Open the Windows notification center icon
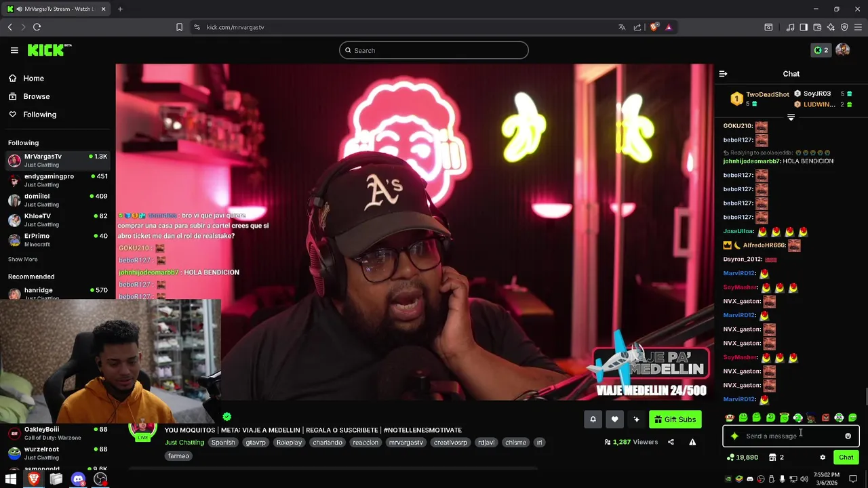This screenshot has width=868, height=488. coord(853,479)
